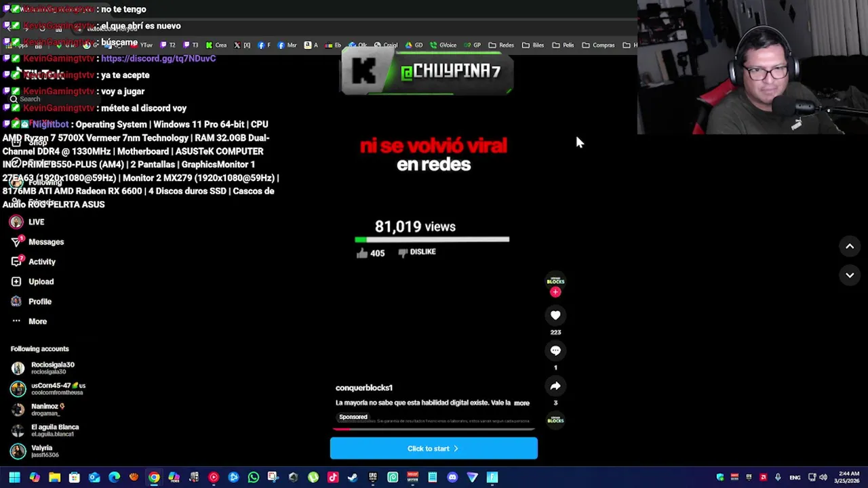Open the Compras bookmarks folder
The width and height of the screenshot is (868, 488).
point(598,45)
